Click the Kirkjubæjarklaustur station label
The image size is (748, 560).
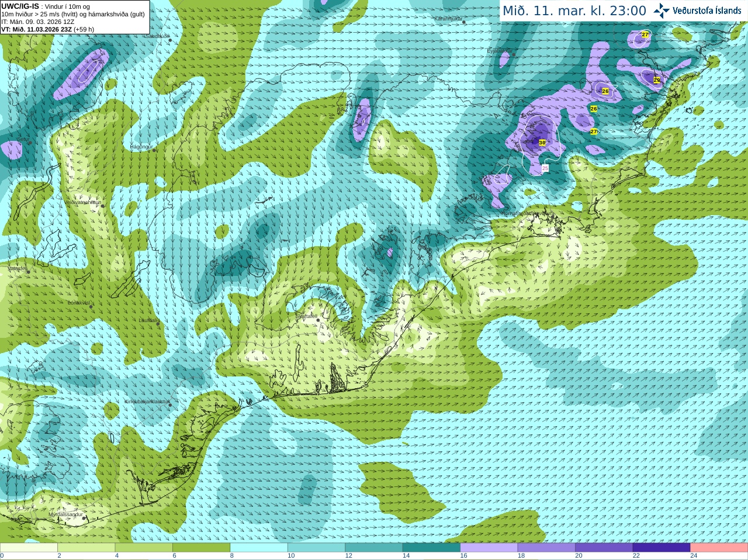[x=147, y=402]
